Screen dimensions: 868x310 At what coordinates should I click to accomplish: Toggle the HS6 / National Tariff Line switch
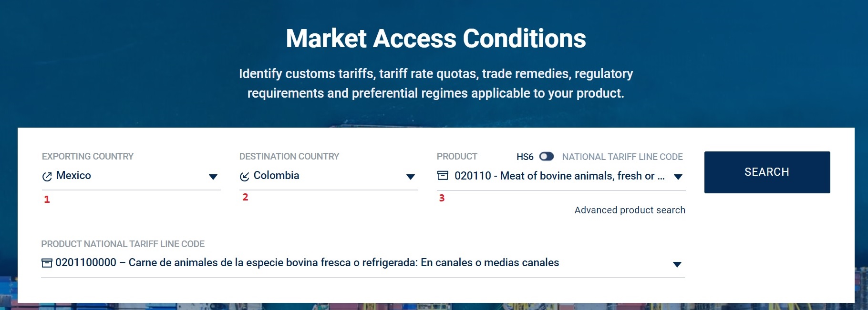[547, 157]
